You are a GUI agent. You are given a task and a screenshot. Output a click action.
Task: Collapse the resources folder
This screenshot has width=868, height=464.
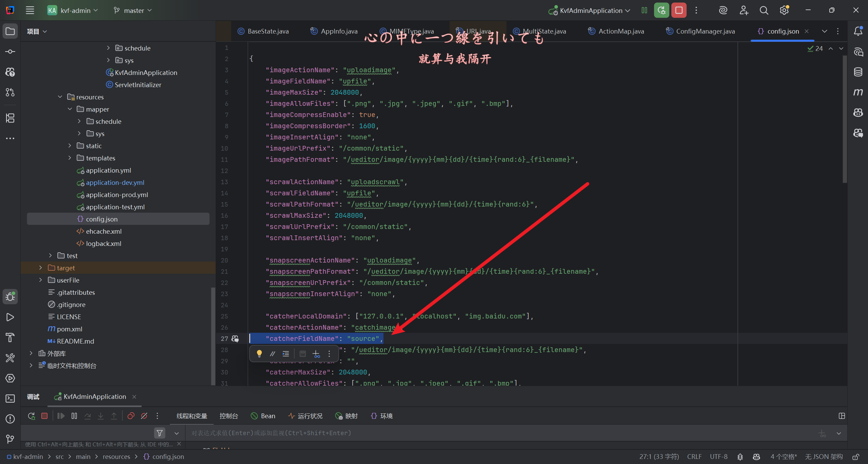(x=60, y=97)
